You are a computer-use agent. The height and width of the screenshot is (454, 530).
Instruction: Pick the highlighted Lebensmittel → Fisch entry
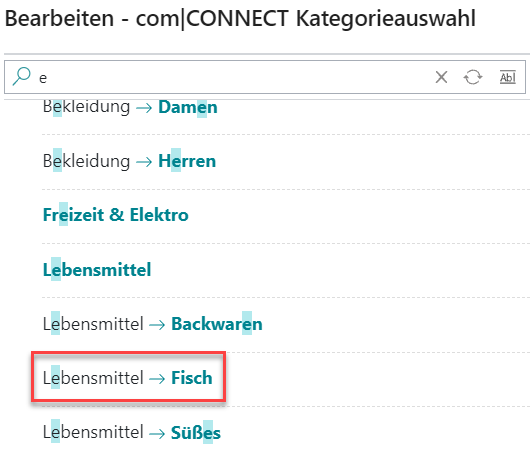127,378
